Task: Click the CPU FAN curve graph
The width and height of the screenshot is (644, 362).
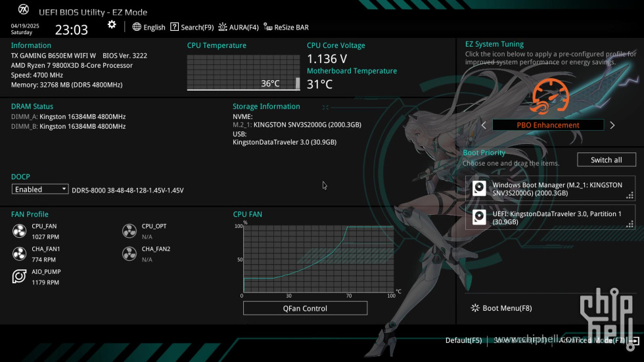Action: click(x=318, y=259)
